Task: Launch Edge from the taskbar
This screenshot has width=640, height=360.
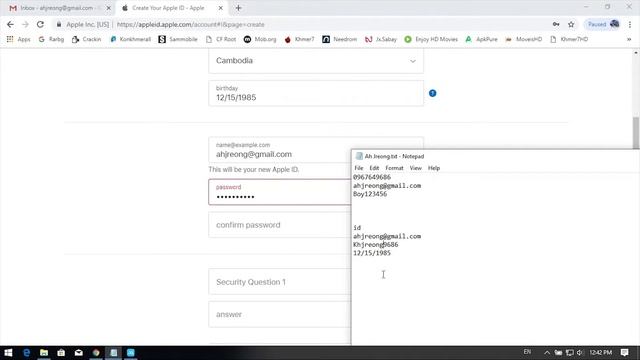Action: pyautogui.click(x=27, y=353)
